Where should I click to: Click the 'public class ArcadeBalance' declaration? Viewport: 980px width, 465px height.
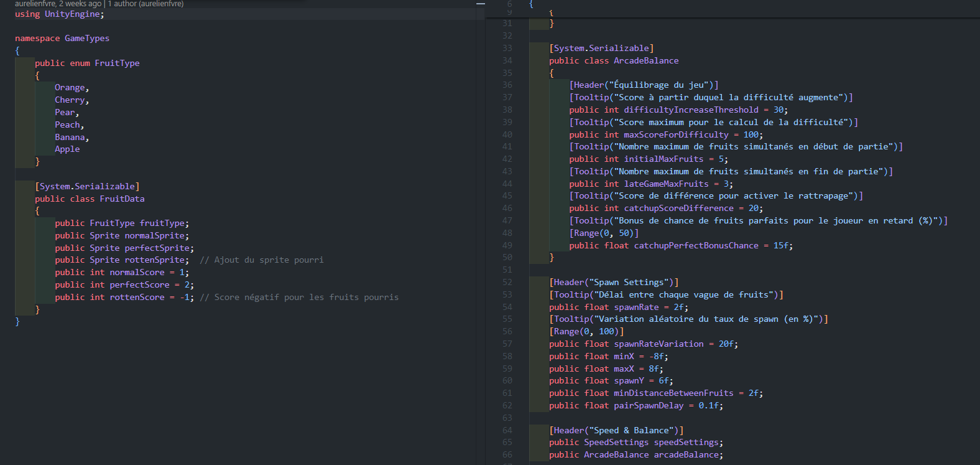click(614, 61)
